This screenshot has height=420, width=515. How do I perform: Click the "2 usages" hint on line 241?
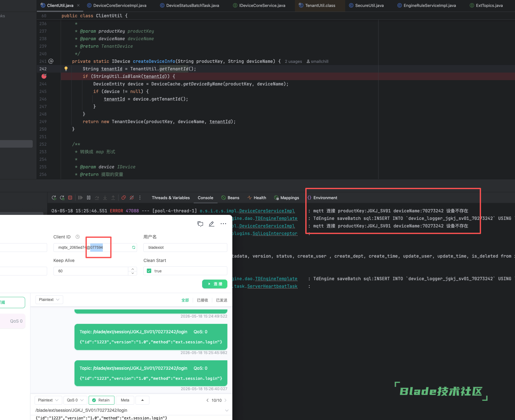[x=293, y=62]
